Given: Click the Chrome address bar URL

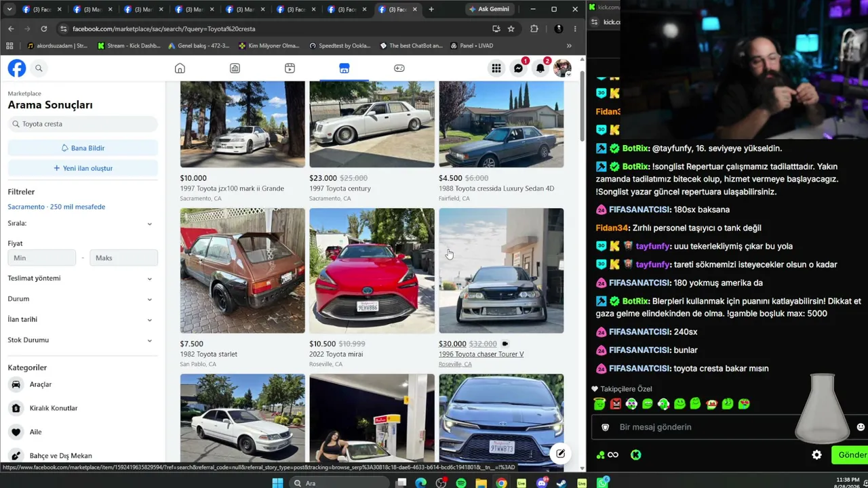Looking at the screenshot, I should pyautogui.click(x=164, y=28).
